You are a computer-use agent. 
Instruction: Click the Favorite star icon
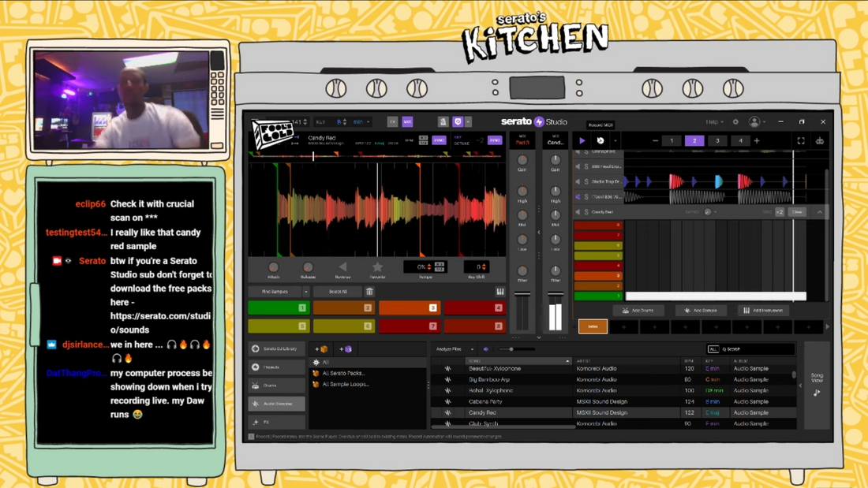coord(377,268)
